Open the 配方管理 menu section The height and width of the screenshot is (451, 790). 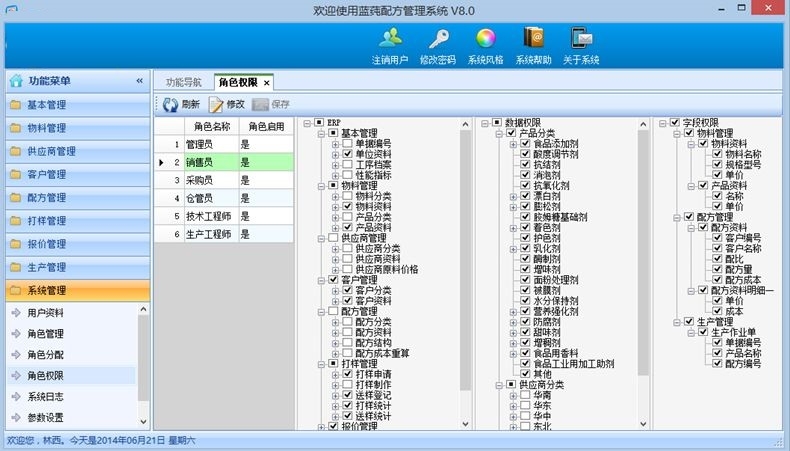point(78,198)
